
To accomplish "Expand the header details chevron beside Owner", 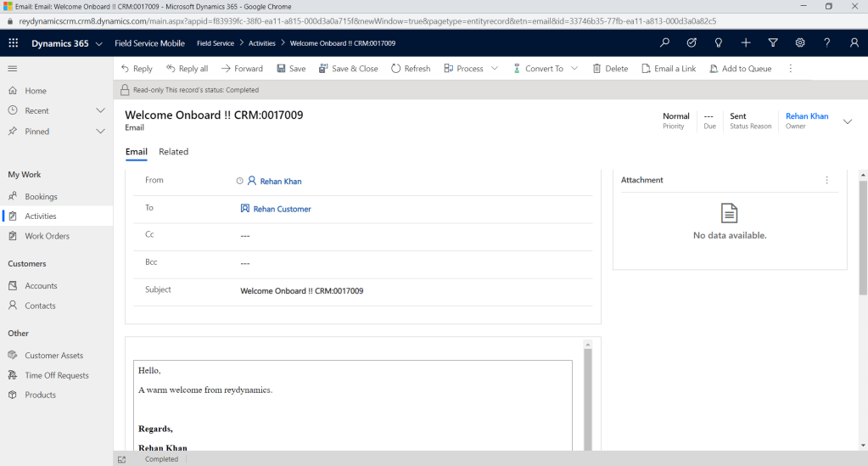I will [847, 121].
